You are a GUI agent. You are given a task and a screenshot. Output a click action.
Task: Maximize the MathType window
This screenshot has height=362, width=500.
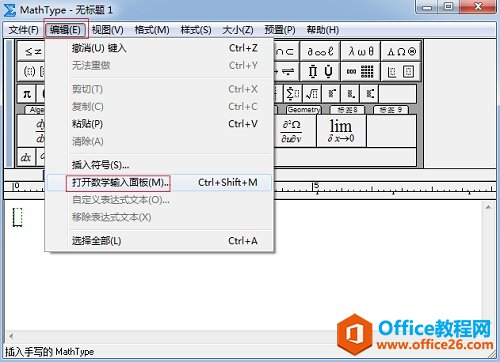pyautogui.click(x=449, y=7)
